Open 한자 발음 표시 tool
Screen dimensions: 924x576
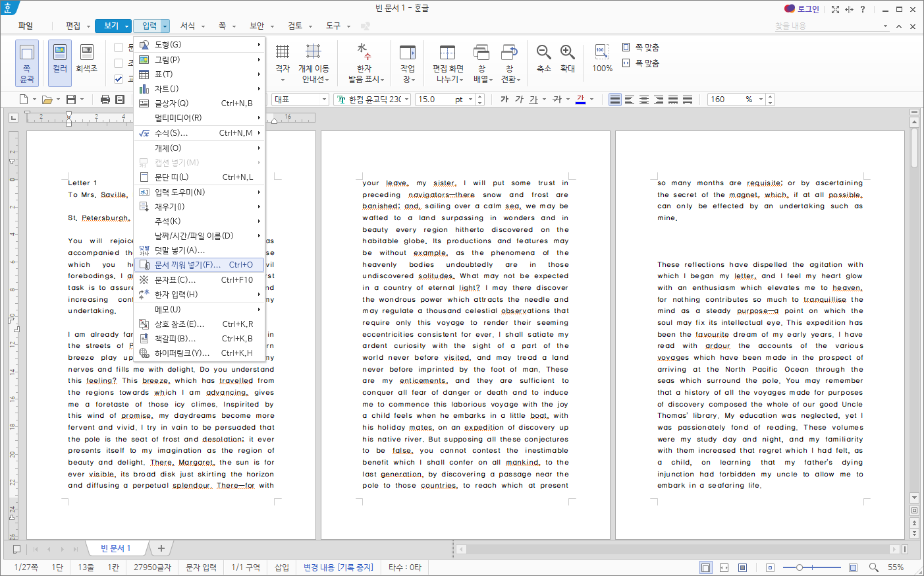(365, 63)
